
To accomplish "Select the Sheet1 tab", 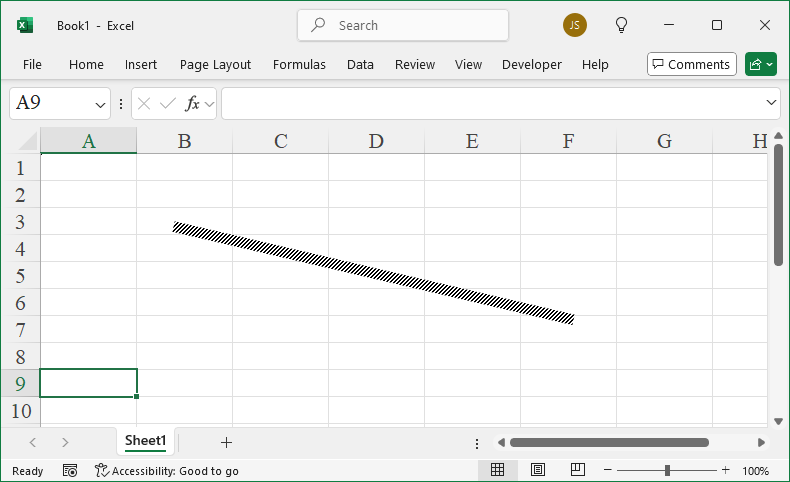I will pyautogui.click(x=145, y=441).
